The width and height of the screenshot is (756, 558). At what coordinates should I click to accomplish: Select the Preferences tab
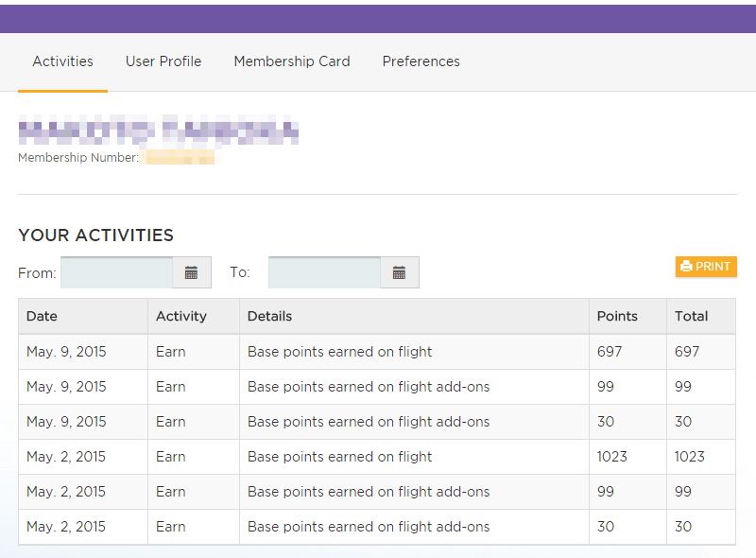pos(421,61)
